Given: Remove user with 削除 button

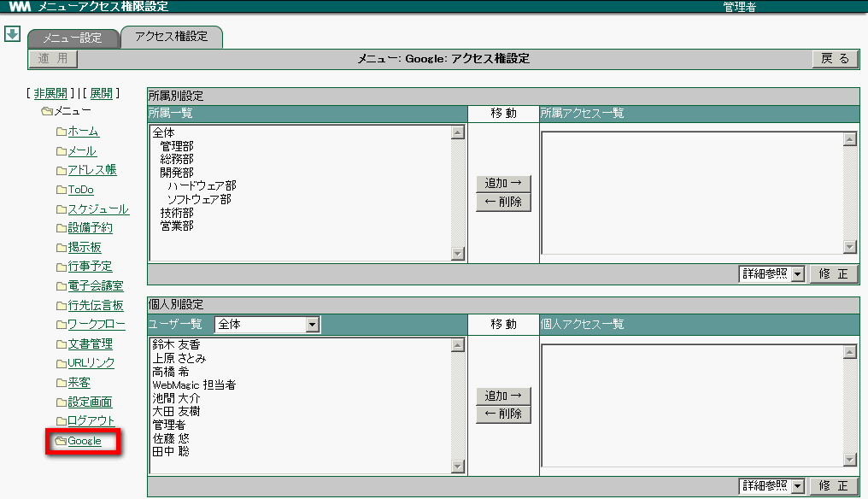Looking at the screenshot, I should [x=503, y=414].
